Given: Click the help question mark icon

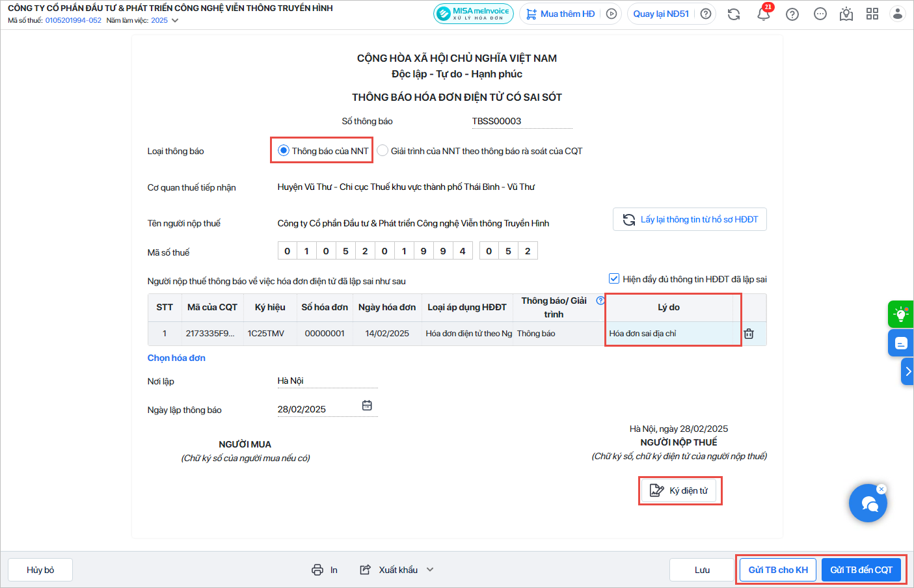Looking at the screenshot, I should click(x=792, y=14).
